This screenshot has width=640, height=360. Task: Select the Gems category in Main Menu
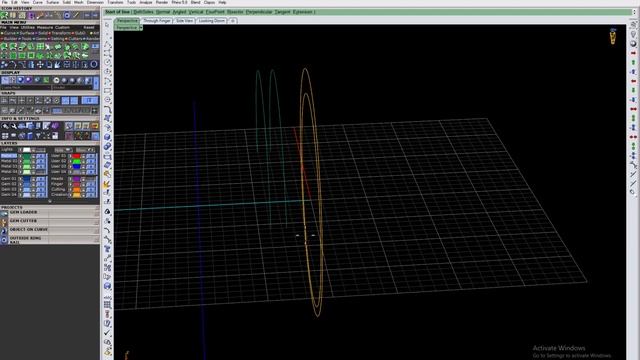click(41, 39)
